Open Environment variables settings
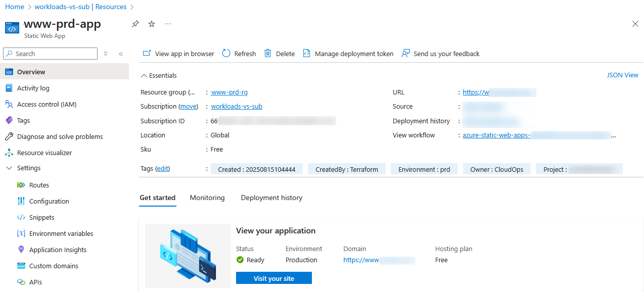Viewport: 644px width, 292px height. [61, 233]
